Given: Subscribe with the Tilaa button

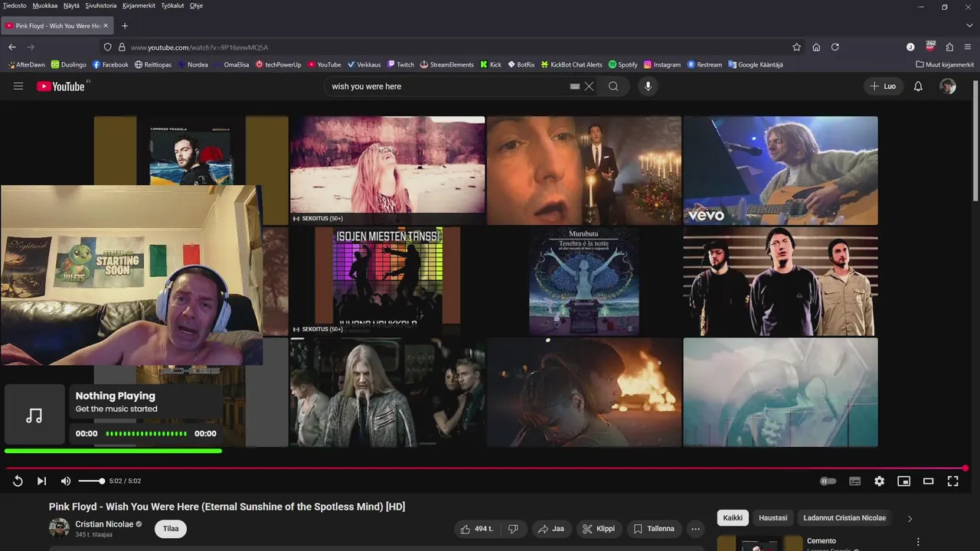Looking at the screenshot, I should point(171,529).
